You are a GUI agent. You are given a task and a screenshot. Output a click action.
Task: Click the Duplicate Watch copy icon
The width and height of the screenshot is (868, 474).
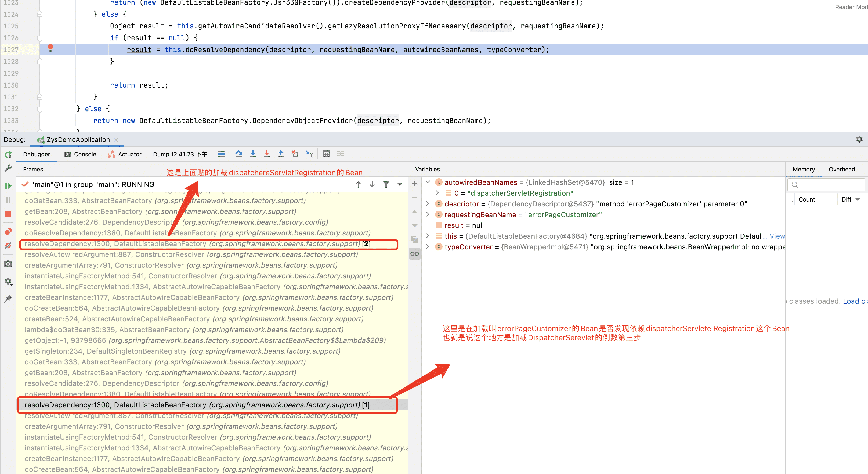click(414, 239)
